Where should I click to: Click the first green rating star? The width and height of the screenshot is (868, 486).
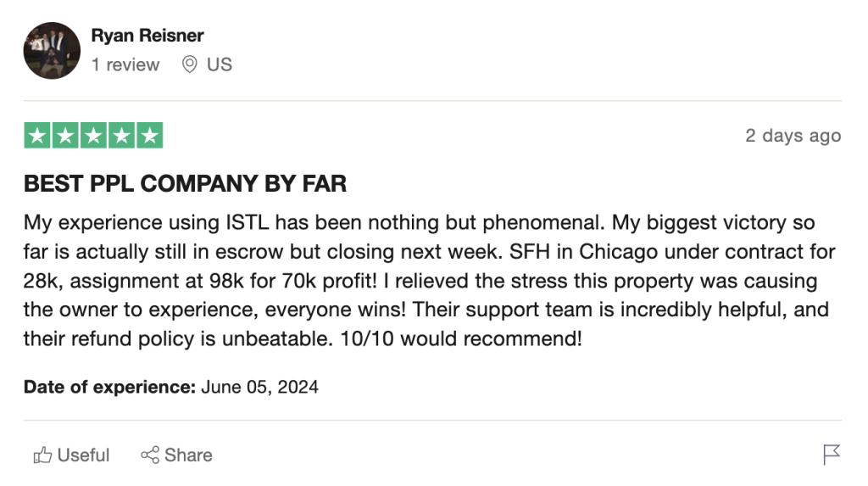click(37, 136)
